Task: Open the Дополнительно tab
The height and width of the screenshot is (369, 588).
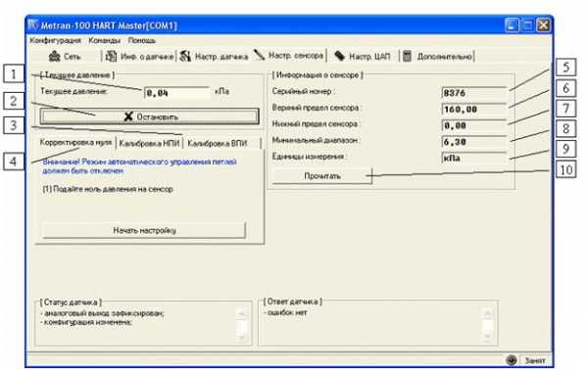Action: click(x=437, y=57)
